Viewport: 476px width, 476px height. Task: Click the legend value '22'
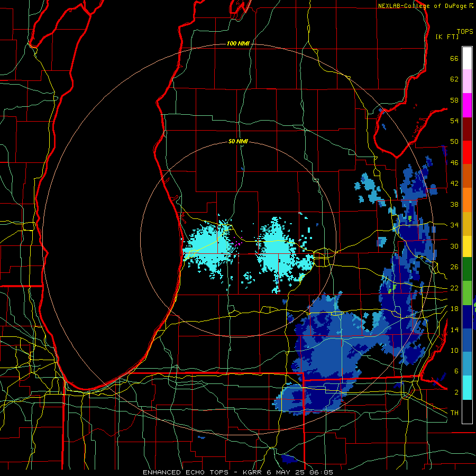click(454, 288)
